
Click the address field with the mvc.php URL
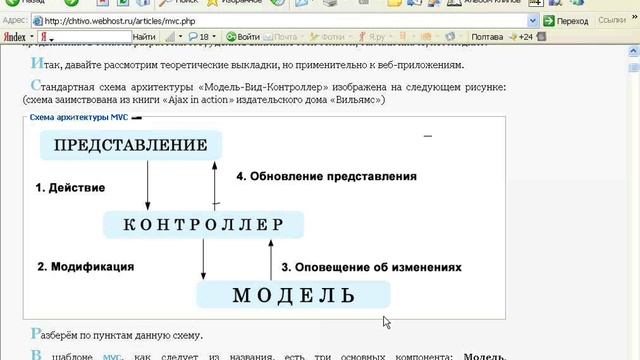click(x=284, y=21)
